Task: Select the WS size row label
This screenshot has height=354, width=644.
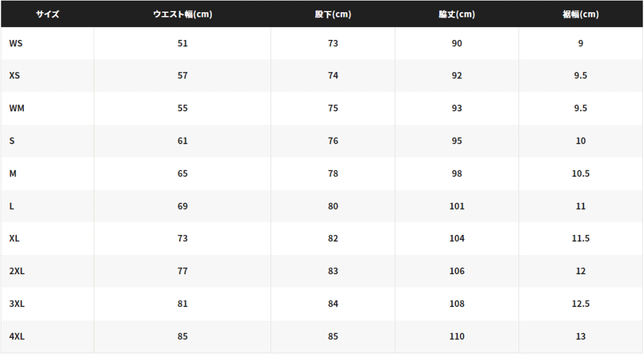Action: (16, 43)
